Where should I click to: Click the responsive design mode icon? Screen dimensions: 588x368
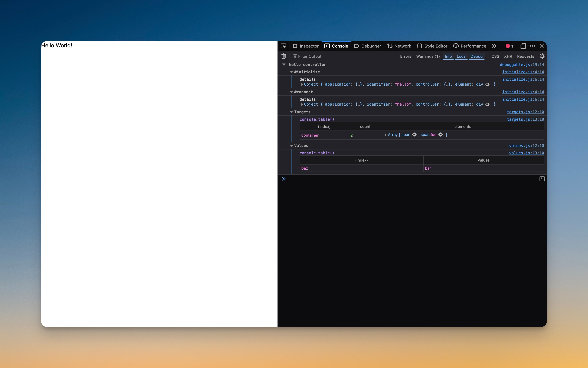pos(523,46)
